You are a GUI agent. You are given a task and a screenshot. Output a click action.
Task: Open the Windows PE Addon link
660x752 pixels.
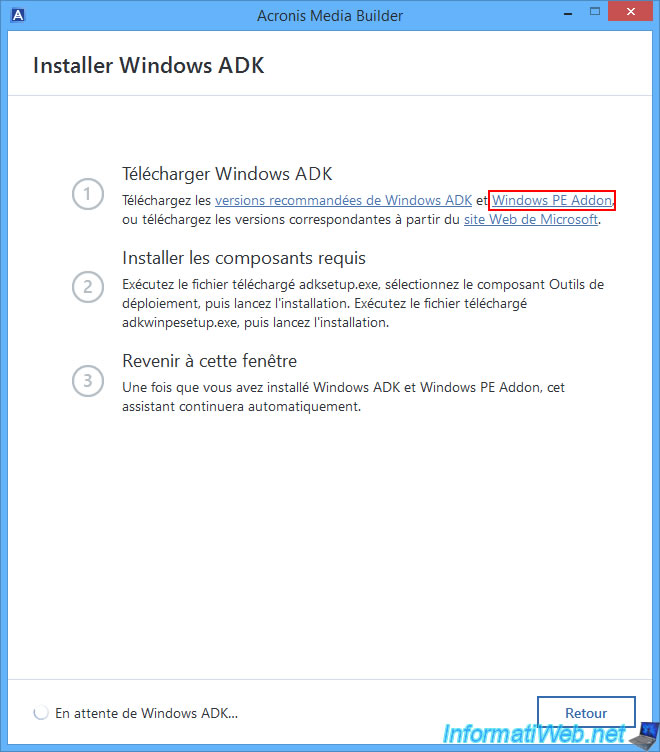pyautogui.click(x=552, y=200)
